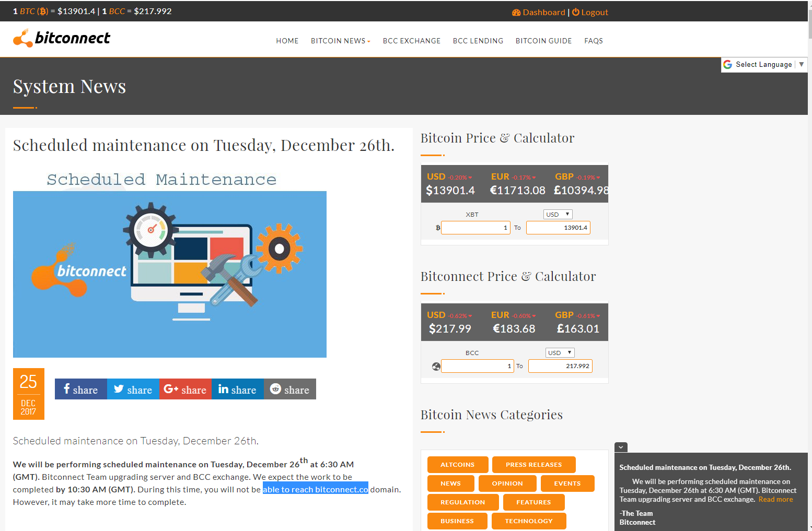Click the GBP Bitcoin price £10394.98
The height and width of the screenshot is (531, 812).
tap(581, 191)
